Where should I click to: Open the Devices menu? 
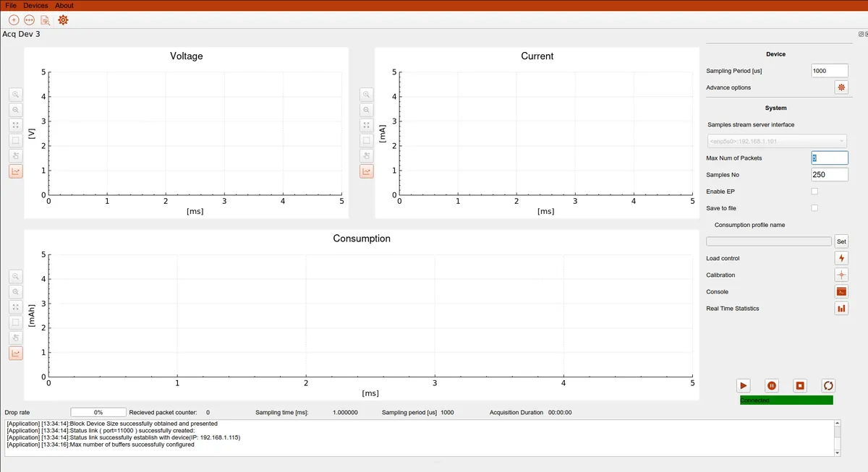(x=35, y=5)
